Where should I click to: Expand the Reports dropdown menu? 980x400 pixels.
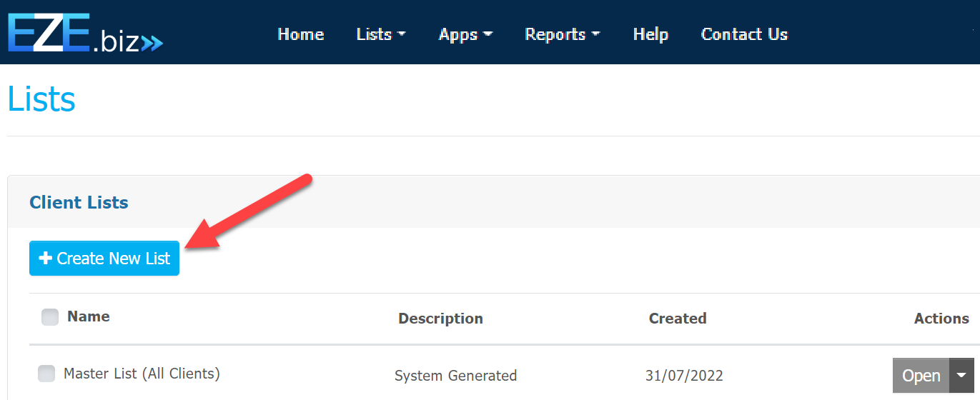click(562, 34)
